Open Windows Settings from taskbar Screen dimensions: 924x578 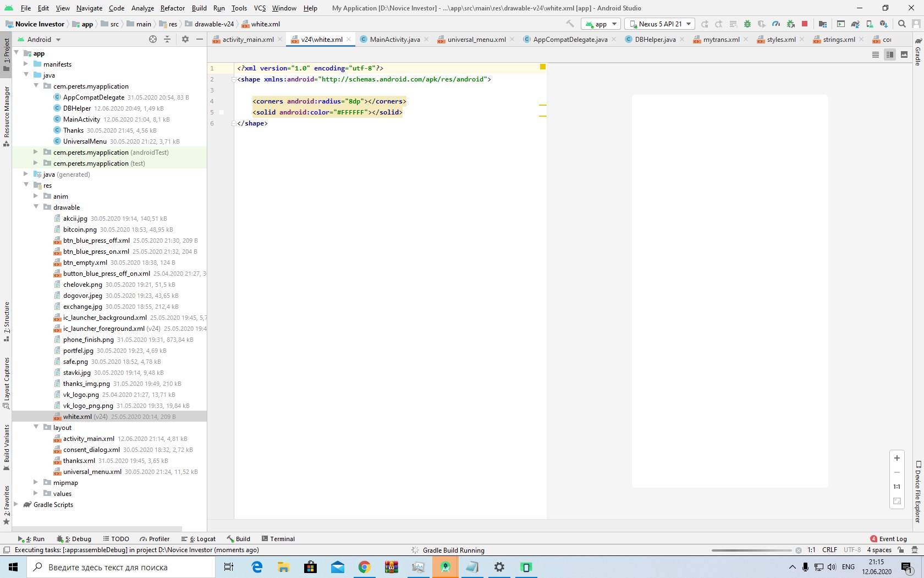click(499, 567)
